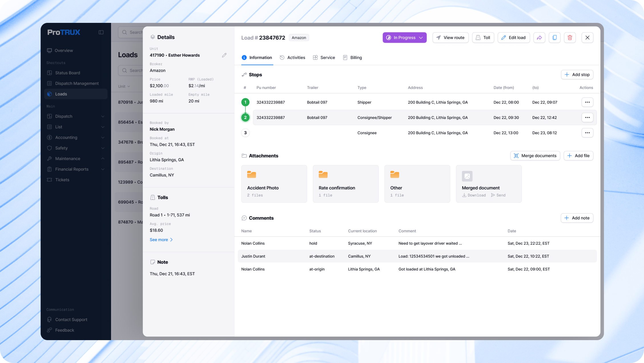Open actions menu for stop 2
The width and height of the screenshot is (644, 363).
click(x=587, y=117)
